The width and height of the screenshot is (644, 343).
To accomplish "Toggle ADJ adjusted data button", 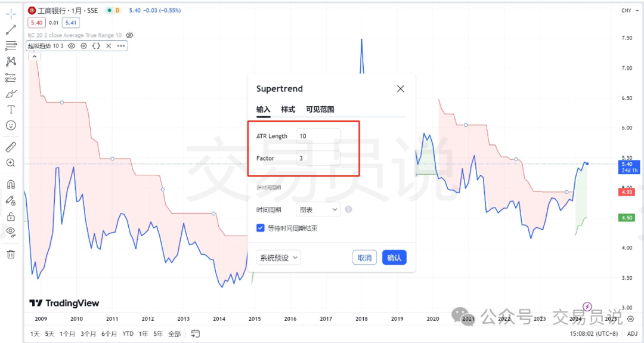I will [633, 334].
